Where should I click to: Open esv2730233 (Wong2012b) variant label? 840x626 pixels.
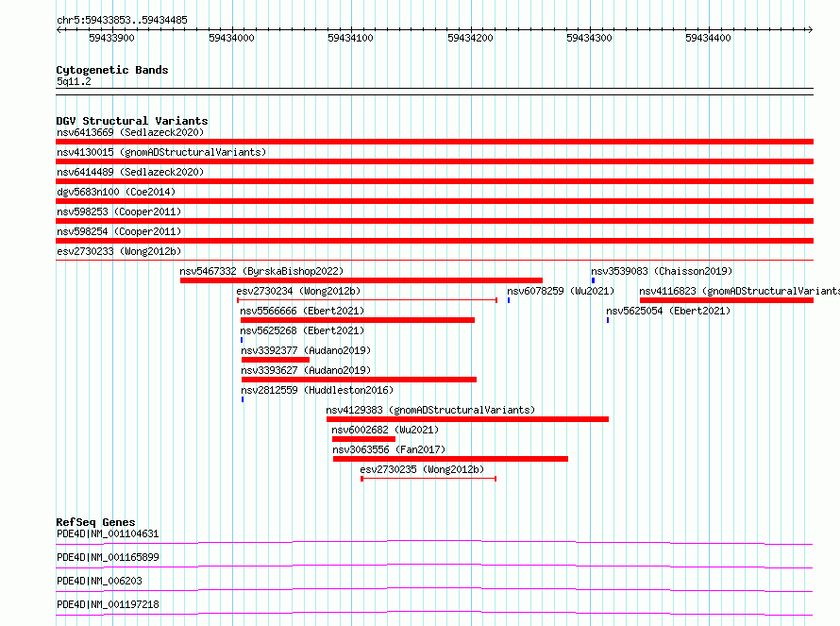coord(119,251)
